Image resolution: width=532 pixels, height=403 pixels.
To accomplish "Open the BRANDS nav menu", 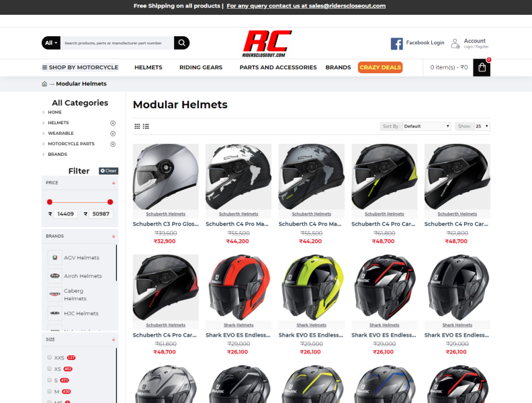I will point(339,67).
